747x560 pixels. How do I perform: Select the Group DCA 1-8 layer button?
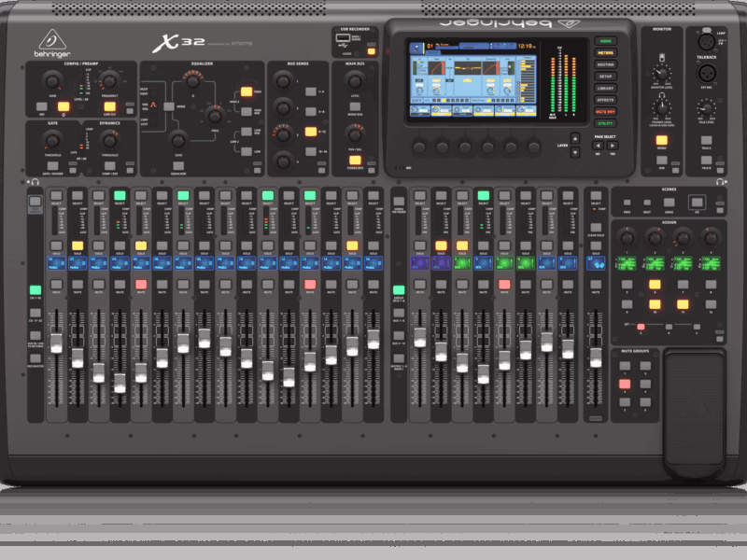[399, 290]
